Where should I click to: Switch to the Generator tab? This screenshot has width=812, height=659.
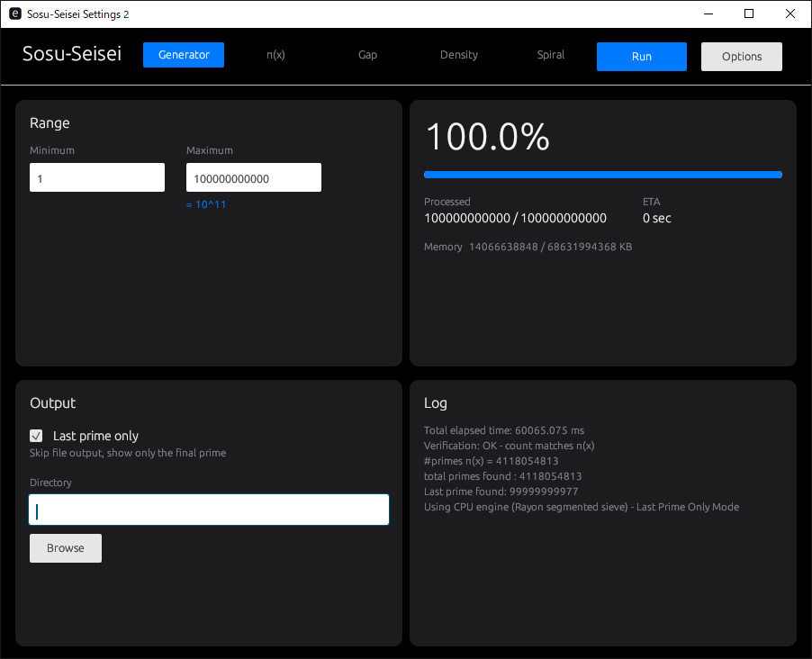[184, 55]
